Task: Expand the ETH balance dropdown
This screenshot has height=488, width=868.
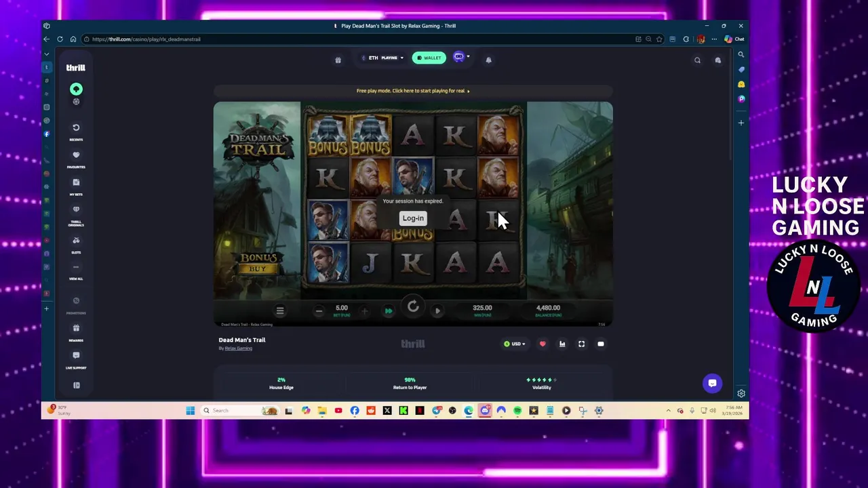Action: [382, 58]
